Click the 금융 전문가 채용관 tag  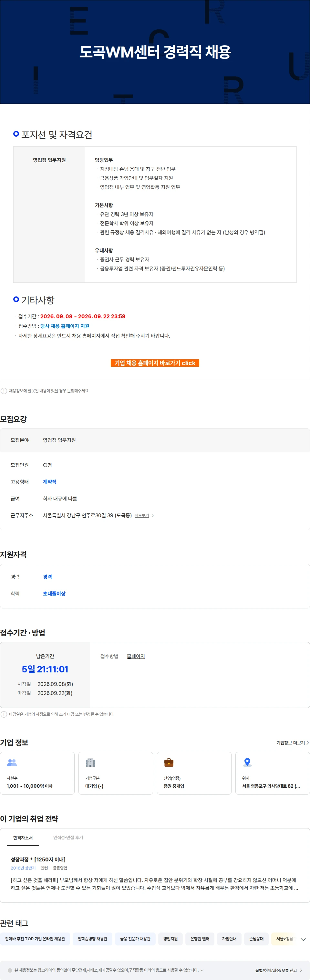pos(135,939)
